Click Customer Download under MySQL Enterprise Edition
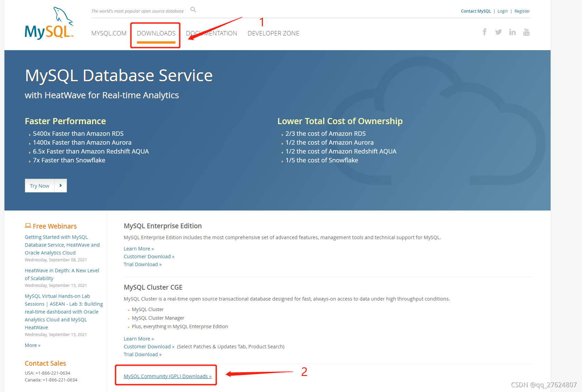This screenshot has height=392, width=582. [x=149, y=257]
